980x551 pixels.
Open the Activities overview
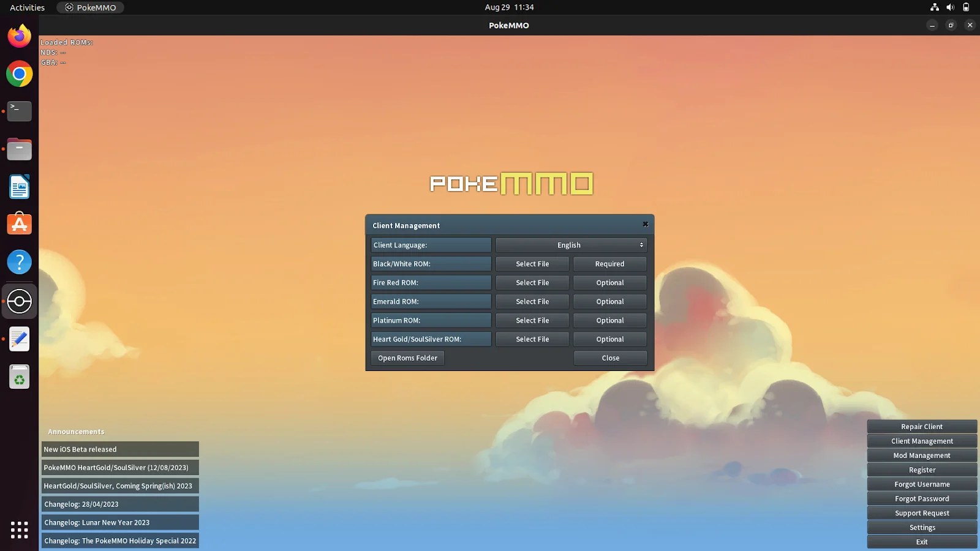26,7
